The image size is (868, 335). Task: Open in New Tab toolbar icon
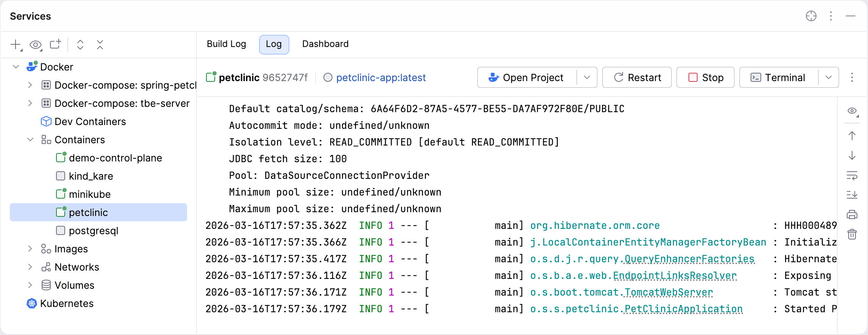[x=55, y=45]
